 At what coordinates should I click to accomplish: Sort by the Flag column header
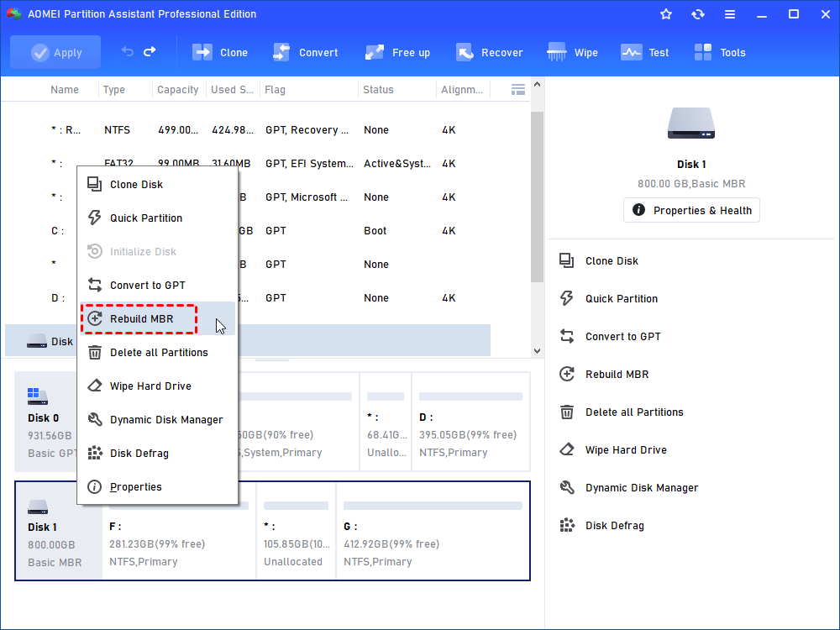tap(275, 90)
